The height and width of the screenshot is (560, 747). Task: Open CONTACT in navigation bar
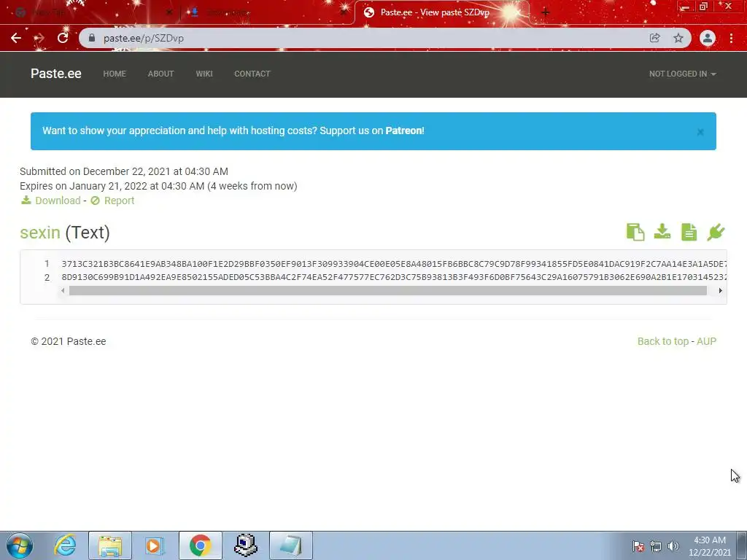(x=252, y=74)
